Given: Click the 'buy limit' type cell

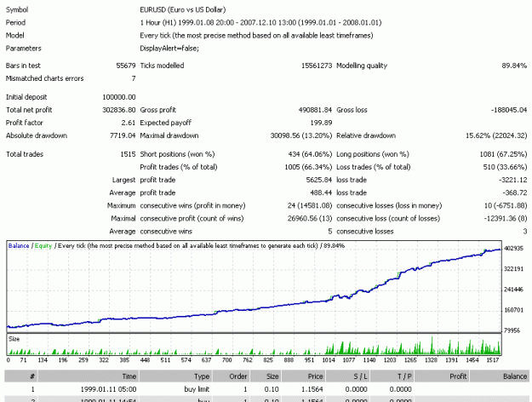Looking at the screenshot, I should (x=197, y=389).
